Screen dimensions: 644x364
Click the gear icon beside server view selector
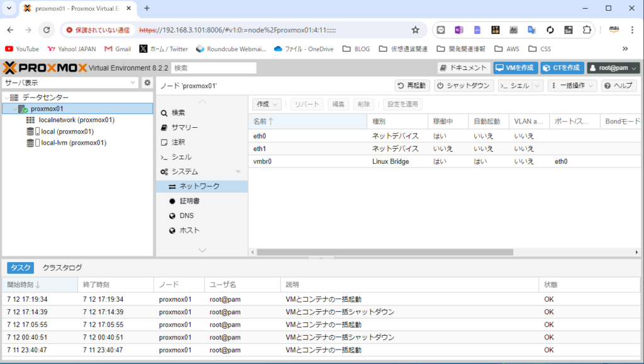[147, 82]
